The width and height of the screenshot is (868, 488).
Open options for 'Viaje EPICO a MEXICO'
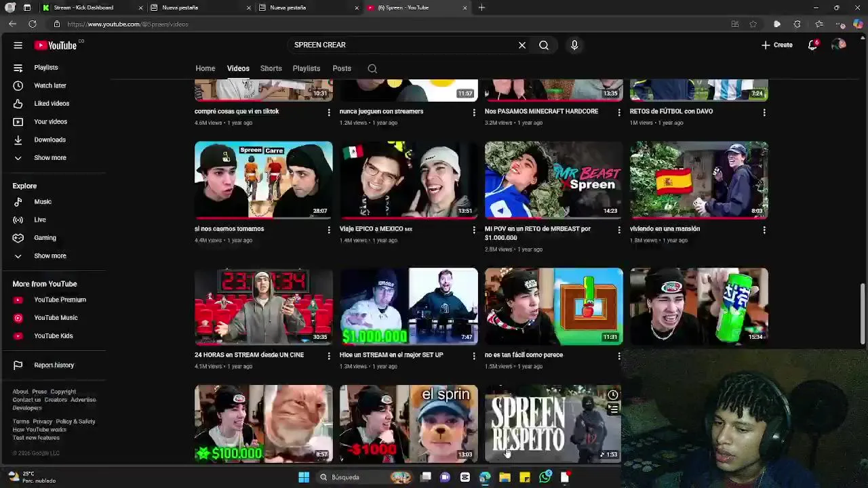click(x=474, y=230)
